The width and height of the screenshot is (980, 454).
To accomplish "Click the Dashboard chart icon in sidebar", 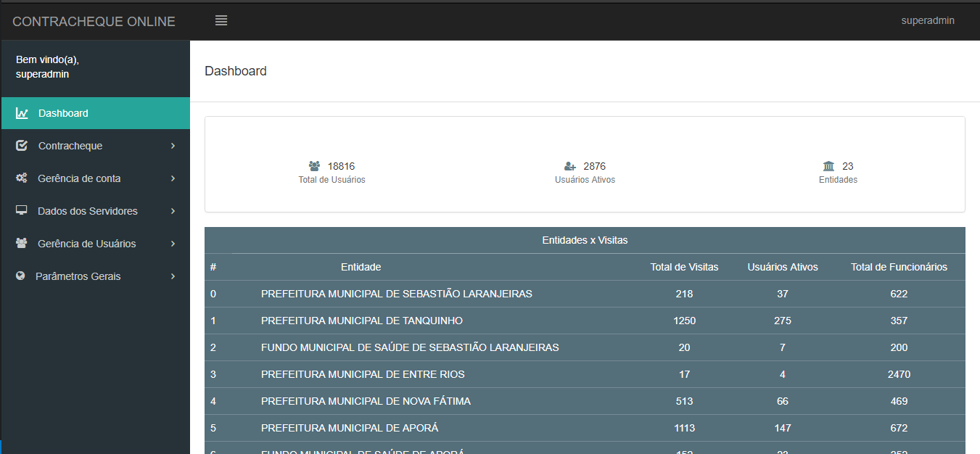I will click(22, 113).
